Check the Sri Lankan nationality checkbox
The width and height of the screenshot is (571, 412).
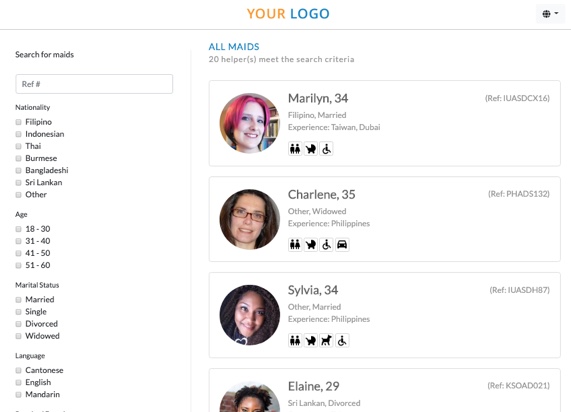point(18,183)
